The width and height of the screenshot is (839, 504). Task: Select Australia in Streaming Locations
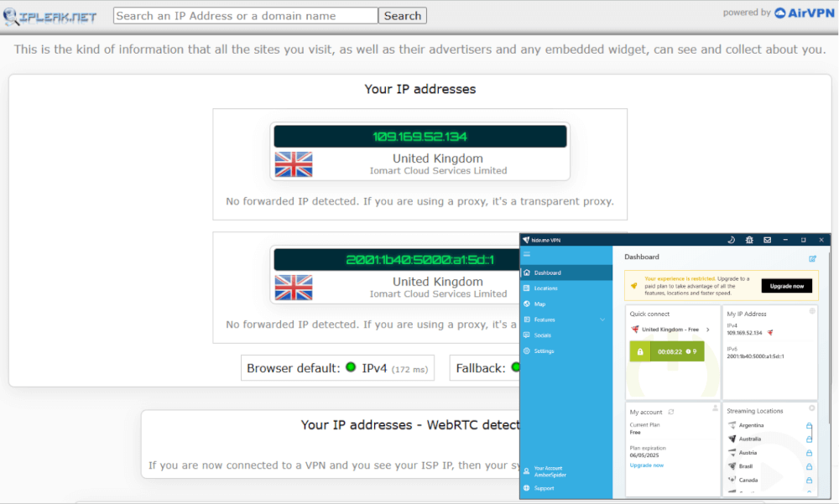pyautogui.click(x=749, y=439)
